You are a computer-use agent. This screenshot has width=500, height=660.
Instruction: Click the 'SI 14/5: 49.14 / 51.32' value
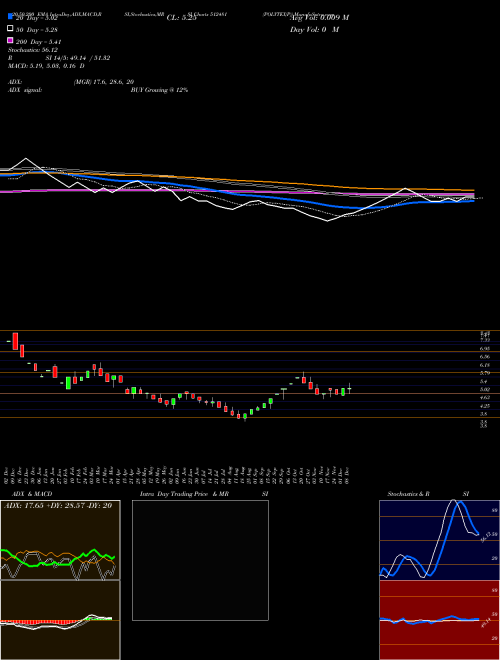[78, 58]
